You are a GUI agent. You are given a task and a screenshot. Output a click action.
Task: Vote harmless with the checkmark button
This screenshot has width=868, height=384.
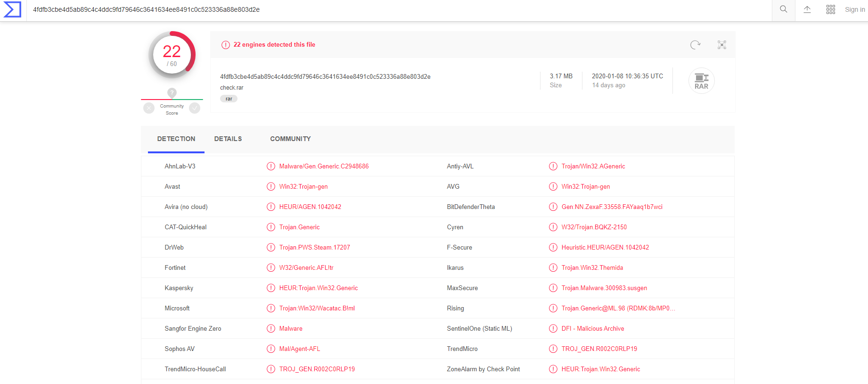tap(195, 109)
